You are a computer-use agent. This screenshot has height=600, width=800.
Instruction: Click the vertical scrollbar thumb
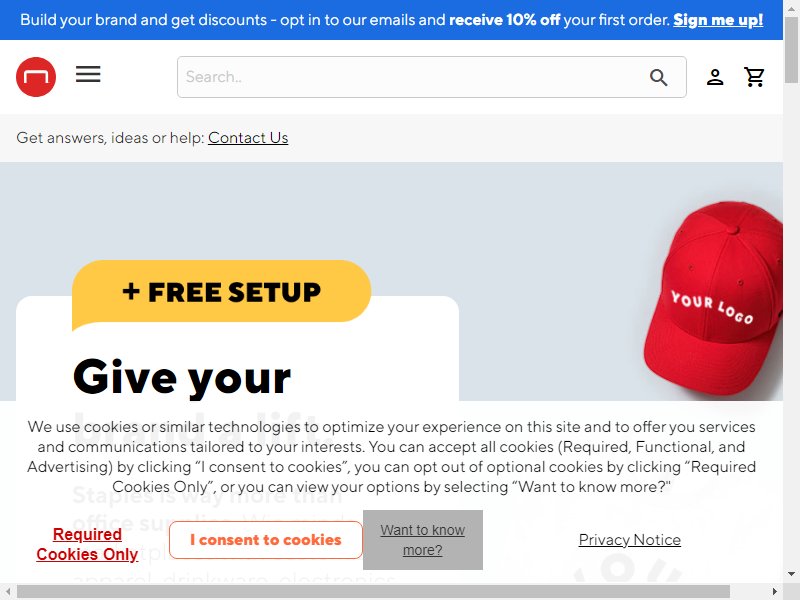point(791,50)
